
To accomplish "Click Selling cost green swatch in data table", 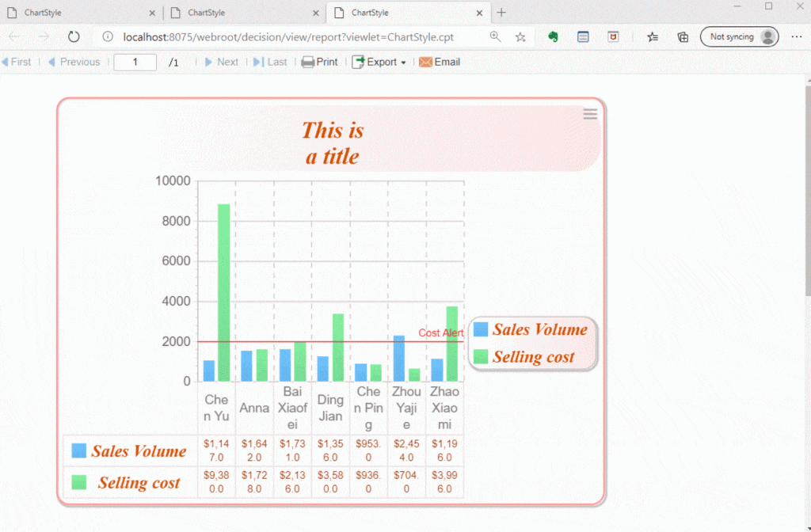I will [x=79, y=482].
